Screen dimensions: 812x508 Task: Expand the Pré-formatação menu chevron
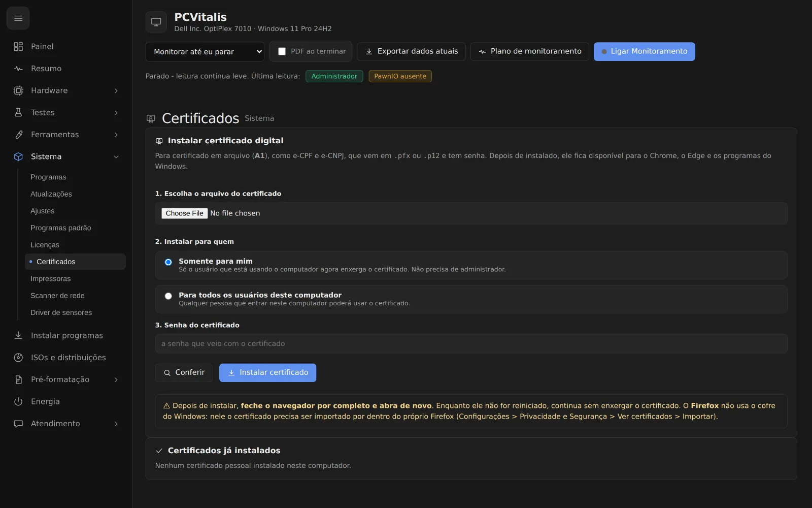click(116, 379)
